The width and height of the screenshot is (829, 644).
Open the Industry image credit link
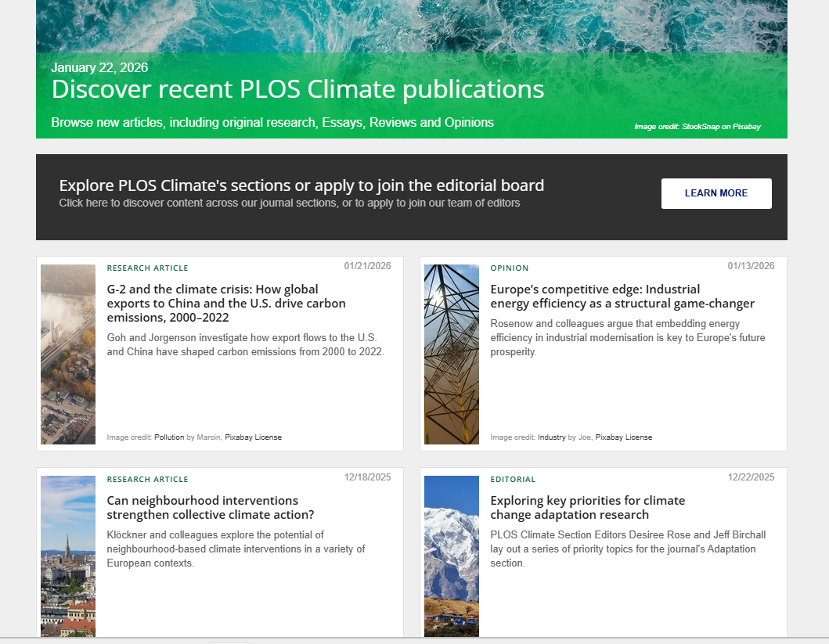click(551, 437)
